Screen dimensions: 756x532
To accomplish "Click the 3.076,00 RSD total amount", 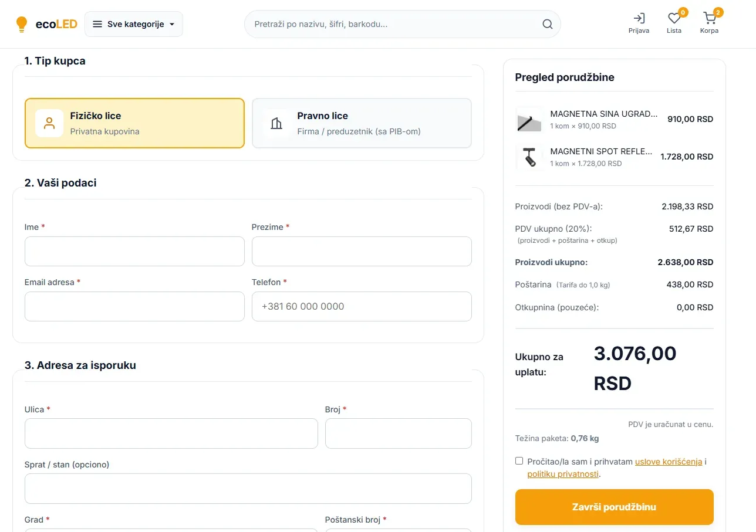I will 635,368.
